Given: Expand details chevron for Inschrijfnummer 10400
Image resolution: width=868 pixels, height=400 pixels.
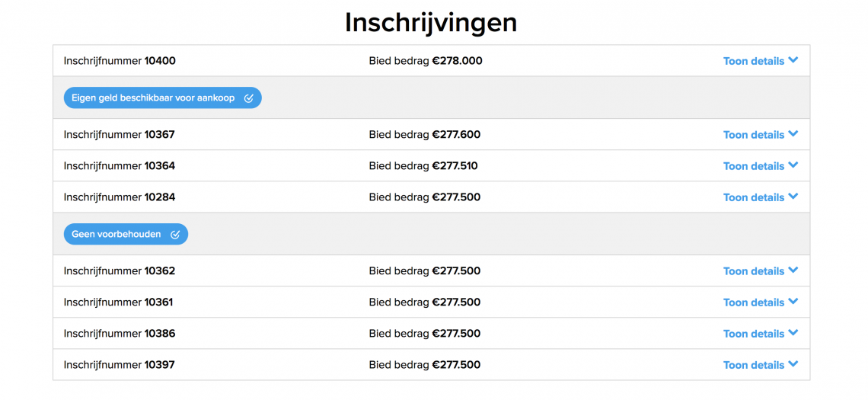Looking at the screenshot, I should (x=793, y=60).
